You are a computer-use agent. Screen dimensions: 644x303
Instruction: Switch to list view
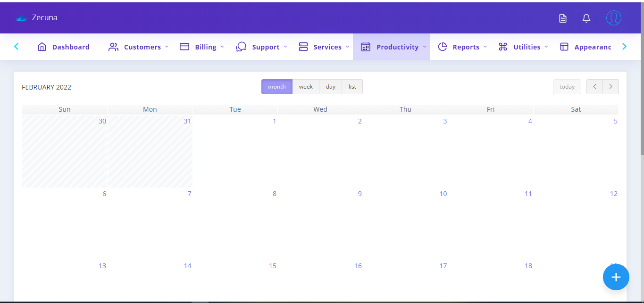(352, 87)
